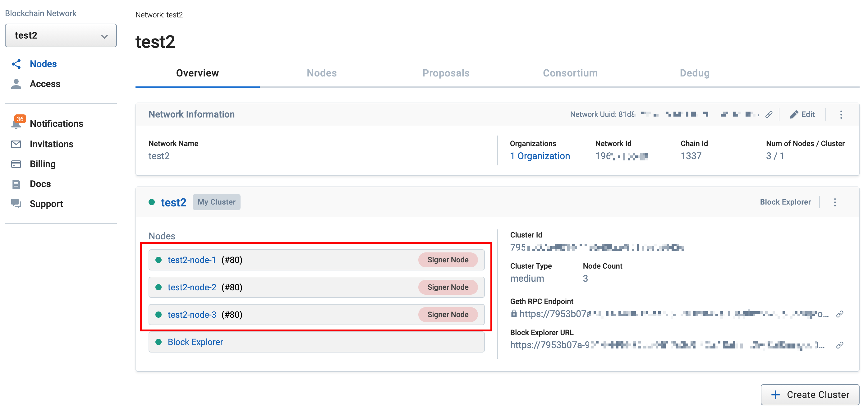Click the Billing card icon
This screenshot has height=415, width=868.
(16, 164)
